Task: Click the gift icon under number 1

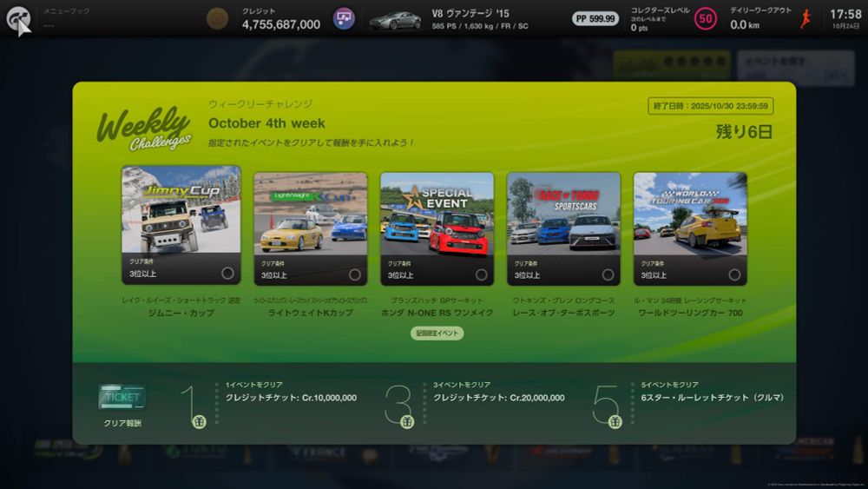Action: point(199,422)
